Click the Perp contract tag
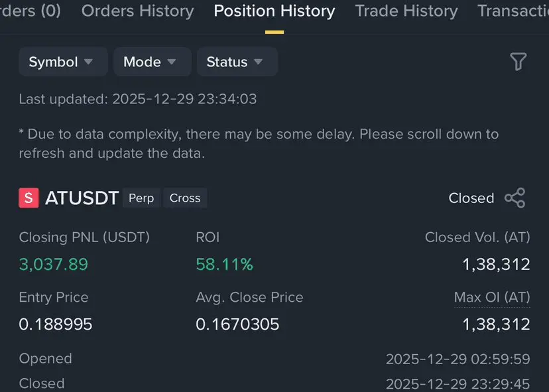Image resolution: width=549 pixels, height=392 pixels. 141,198
